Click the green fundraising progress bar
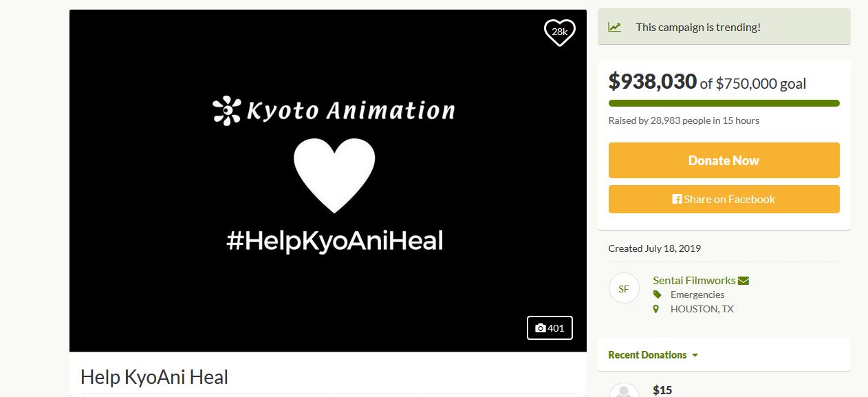868x397 pixels. click(724, 103)
